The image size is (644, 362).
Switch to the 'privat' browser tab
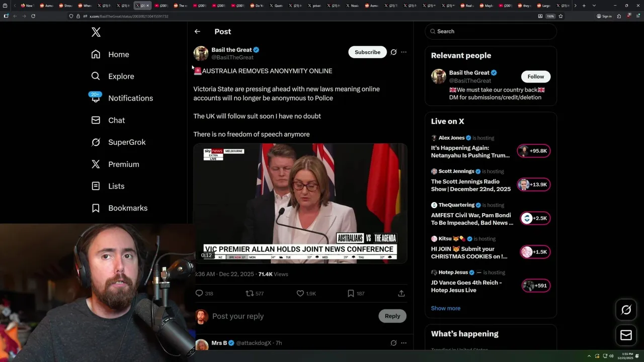click(314, 6)
